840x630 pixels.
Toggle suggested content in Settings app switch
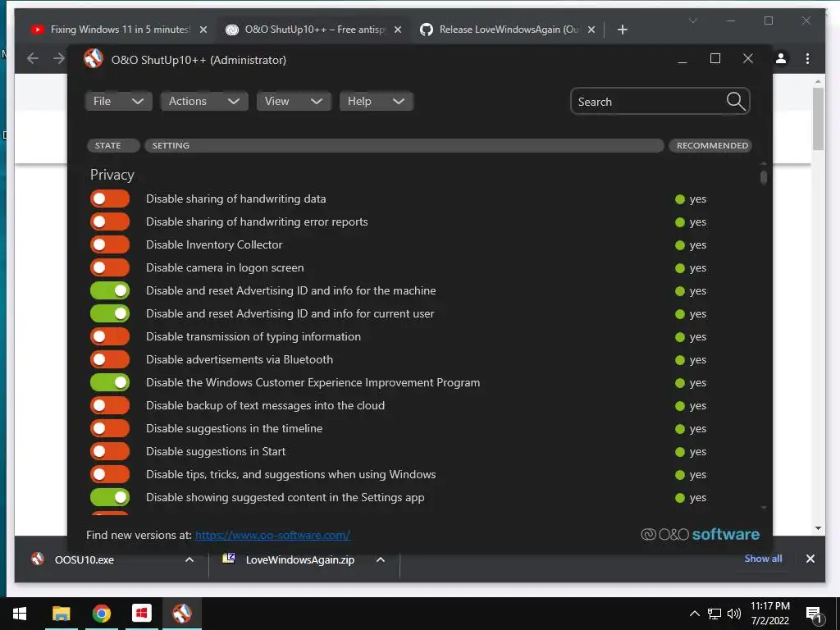pyautogui.click(x=110, y=498)
